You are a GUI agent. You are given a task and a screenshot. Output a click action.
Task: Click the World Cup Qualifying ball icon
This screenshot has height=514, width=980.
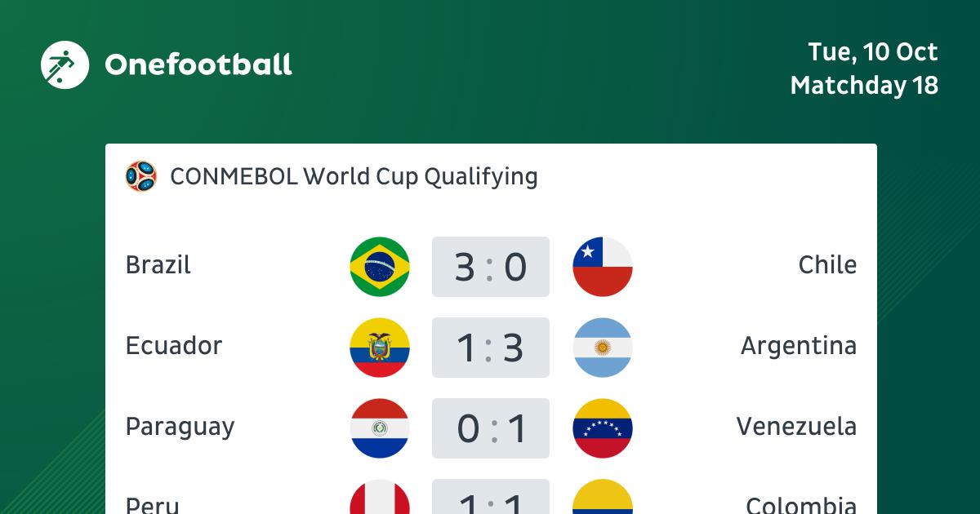140,176
